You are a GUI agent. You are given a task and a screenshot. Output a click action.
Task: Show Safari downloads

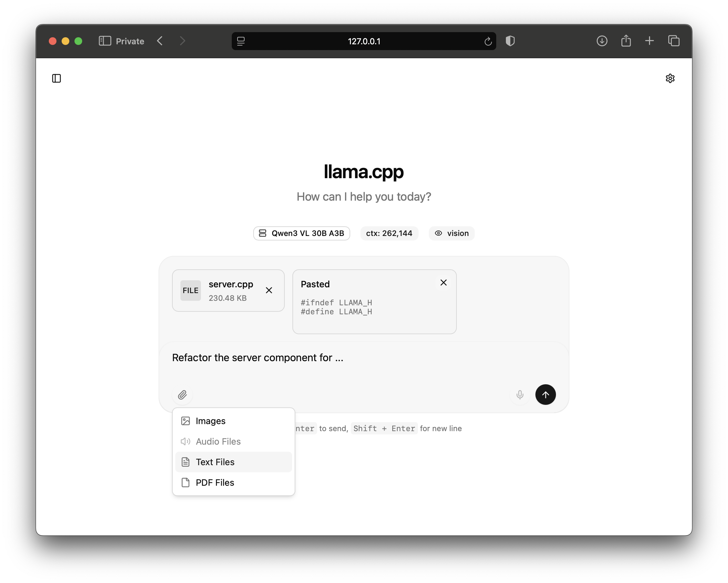[x=602, y=41]
